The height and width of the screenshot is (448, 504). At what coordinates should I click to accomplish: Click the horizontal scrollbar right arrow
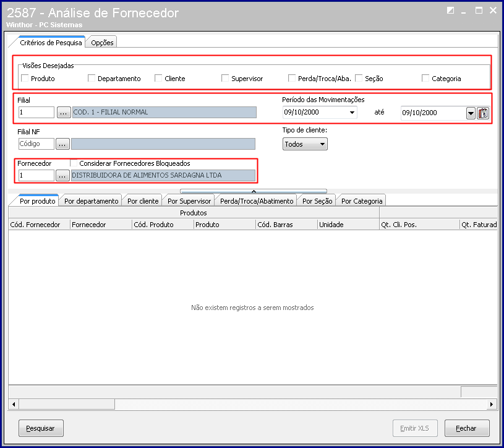[x=492, y=404]
